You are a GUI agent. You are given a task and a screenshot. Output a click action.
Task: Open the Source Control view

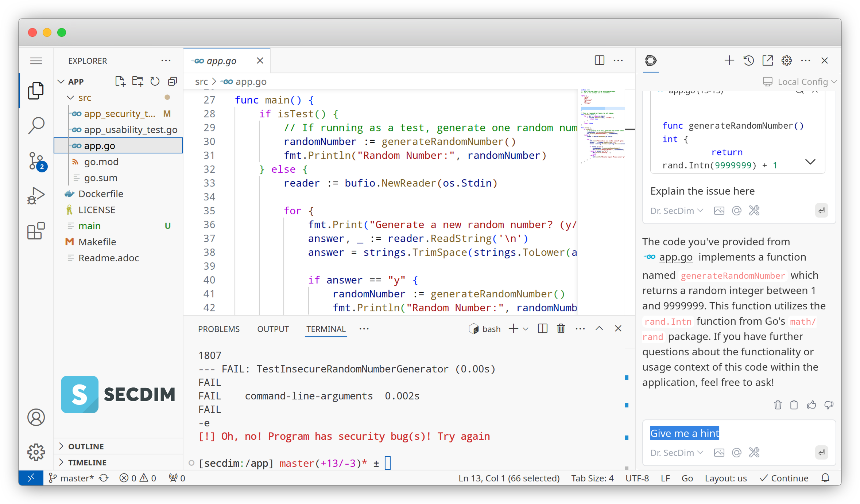click(x=36, y=161)
